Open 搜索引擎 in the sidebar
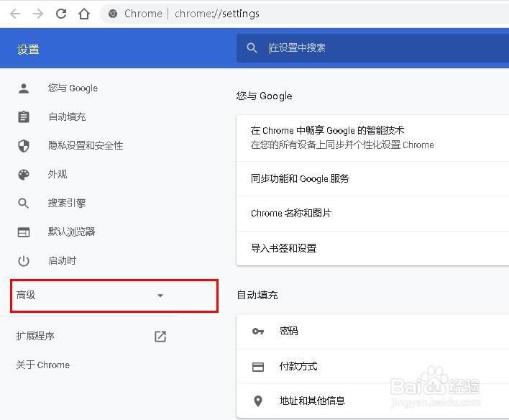 [67, 203]
